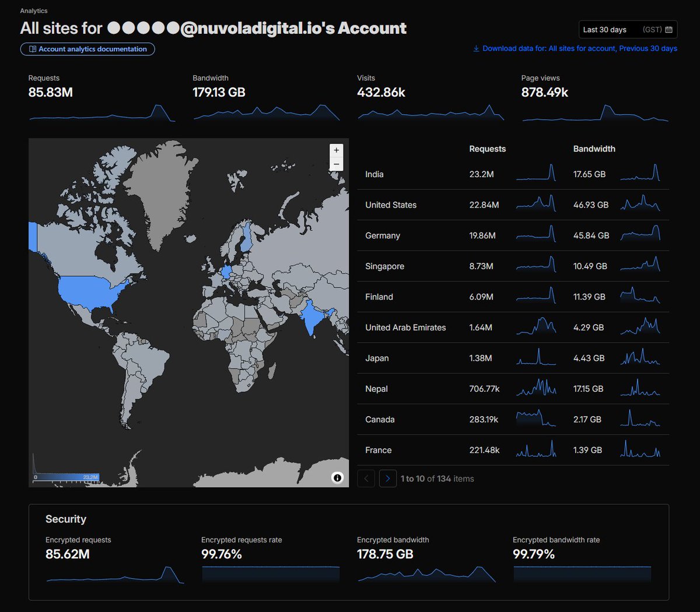
Task: Click the Encrypted bandwidth 178.75 GB stat
Action: point(393,548)
